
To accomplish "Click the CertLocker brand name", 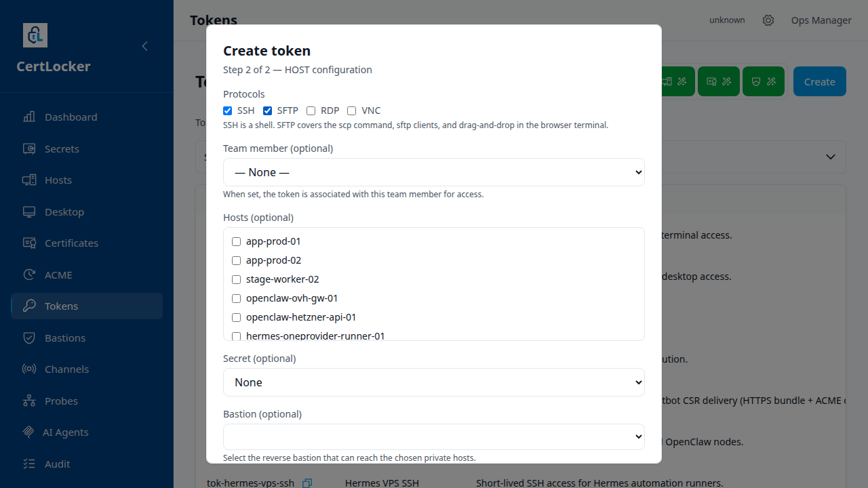I will 54,66.
